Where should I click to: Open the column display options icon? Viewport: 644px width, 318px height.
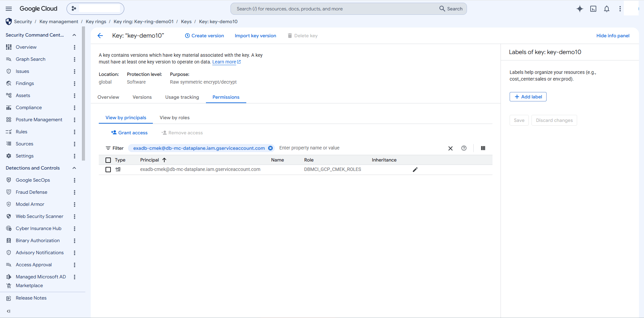pyautogui.click(x=483, y=148)
